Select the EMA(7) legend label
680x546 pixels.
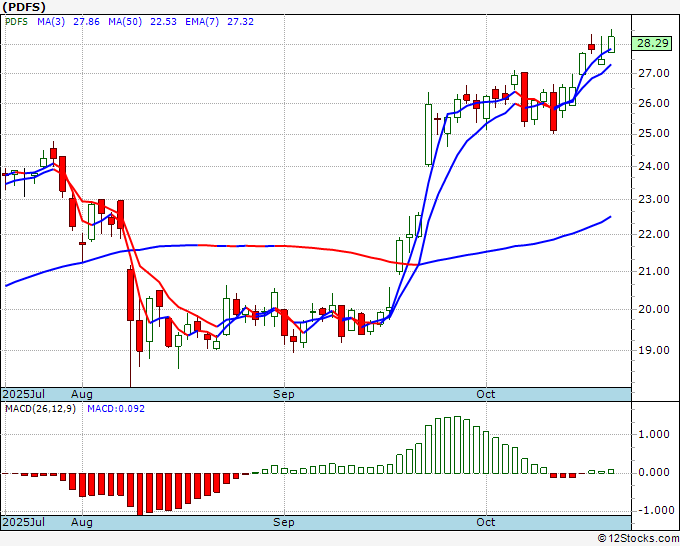202,22
